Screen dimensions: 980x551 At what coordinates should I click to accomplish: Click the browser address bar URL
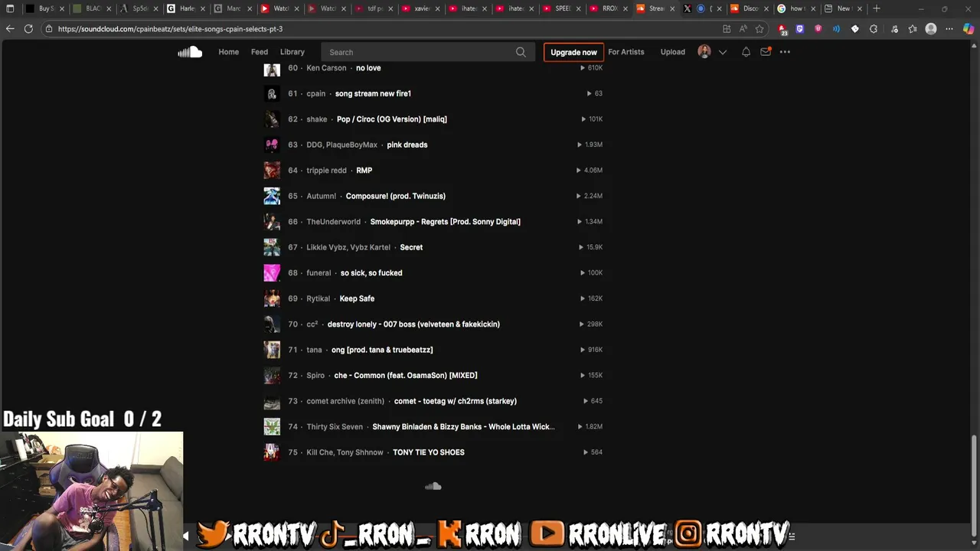[x=170, y=28]
